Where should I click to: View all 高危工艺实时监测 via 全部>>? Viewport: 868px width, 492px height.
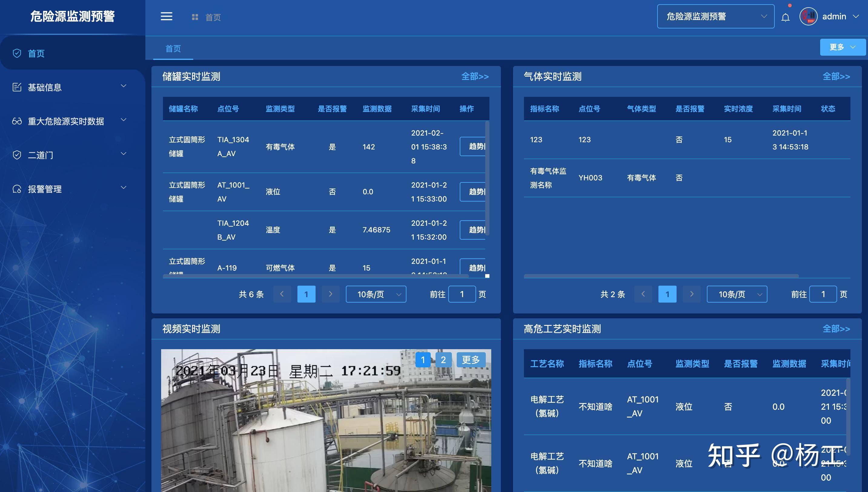[x=836, y=329]
